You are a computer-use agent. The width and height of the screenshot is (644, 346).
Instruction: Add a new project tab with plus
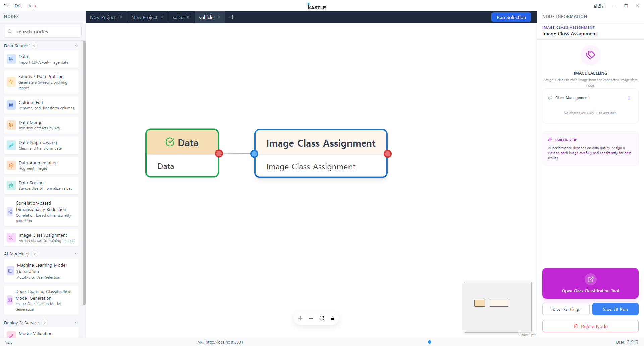point(233,17)
